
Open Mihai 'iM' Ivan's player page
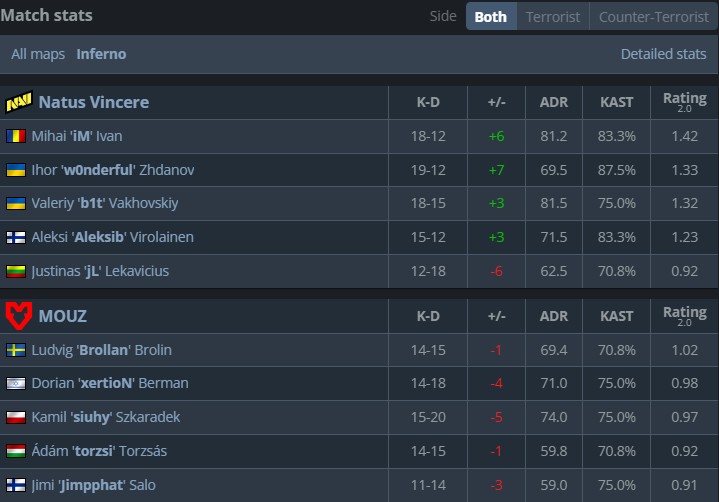pos(77,136)
